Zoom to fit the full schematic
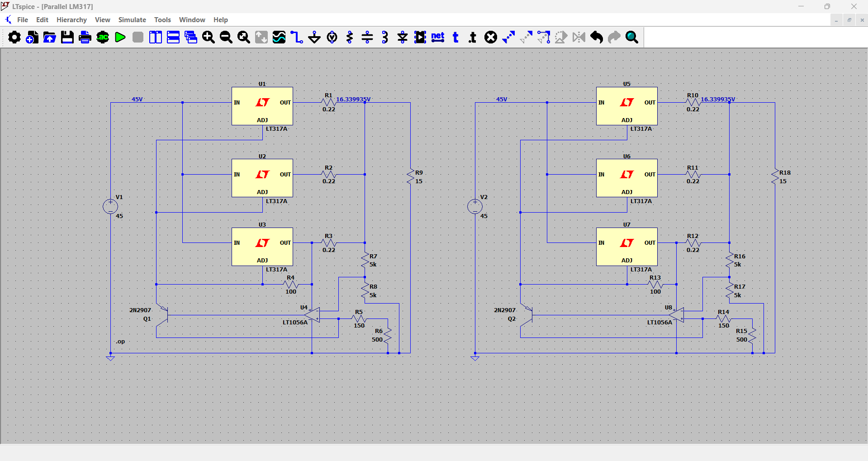Viewport: 868px width, 461px height. coord(244,37)
